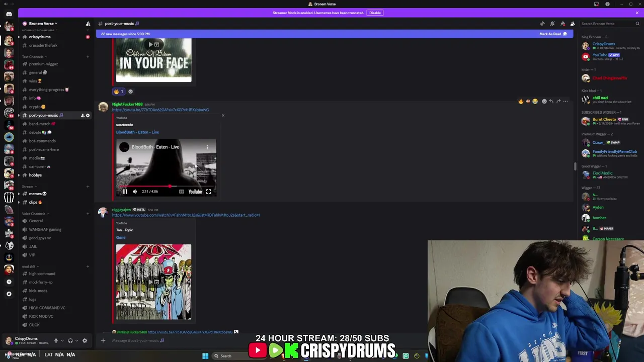Screen dimensions: 644x362
Task: Open headphones output options arrow
Action: 76,341
